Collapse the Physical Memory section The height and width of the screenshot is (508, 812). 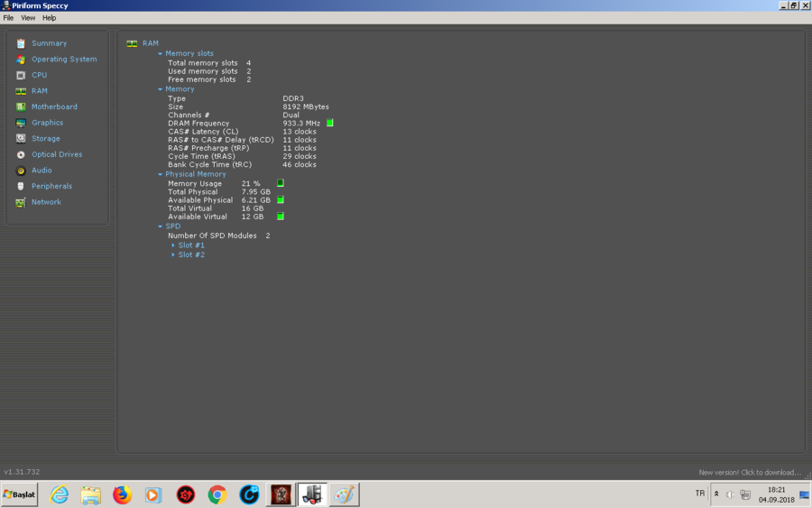pyautogui.click(x=160, y=174)
